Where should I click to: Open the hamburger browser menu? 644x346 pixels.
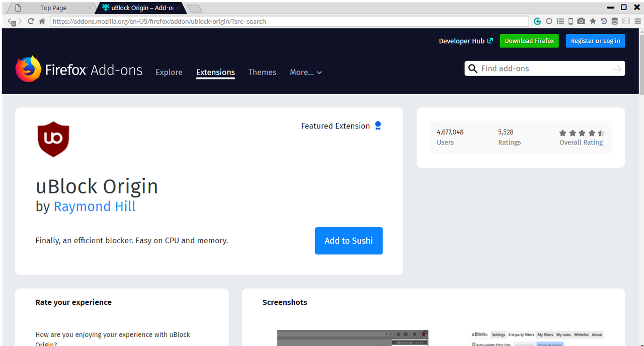point(637,21)
